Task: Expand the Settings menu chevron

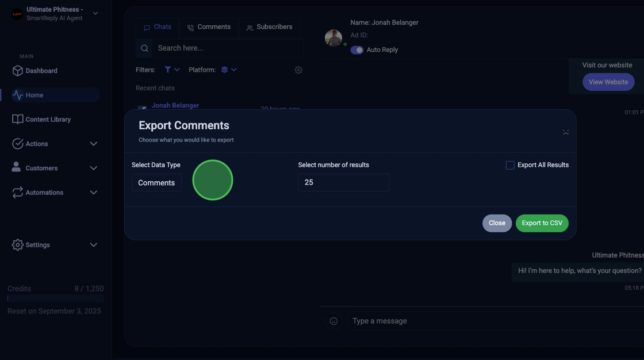Action: (x=94, y=244)
